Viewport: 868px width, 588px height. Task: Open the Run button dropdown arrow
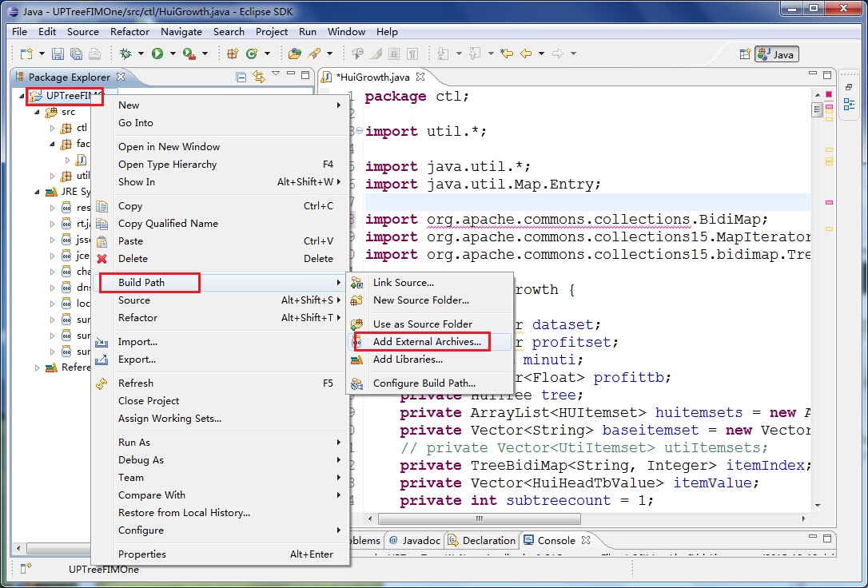173,54
